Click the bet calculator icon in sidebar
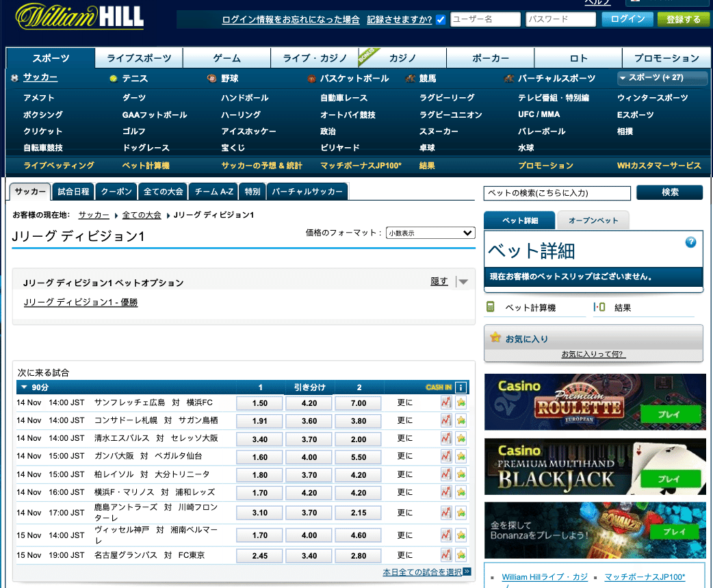The image size is (713, 588). coord(490,307)
